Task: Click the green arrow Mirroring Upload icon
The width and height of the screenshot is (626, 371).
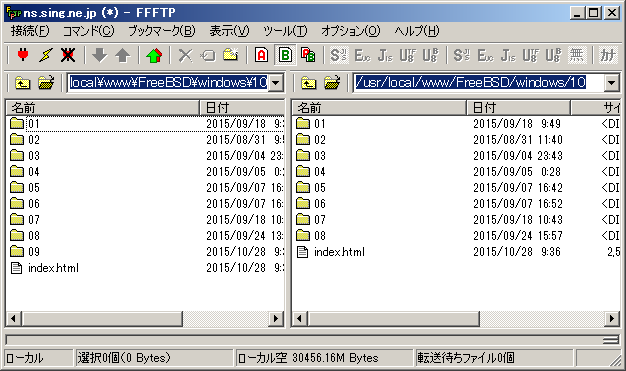Action: coord(154,55)
